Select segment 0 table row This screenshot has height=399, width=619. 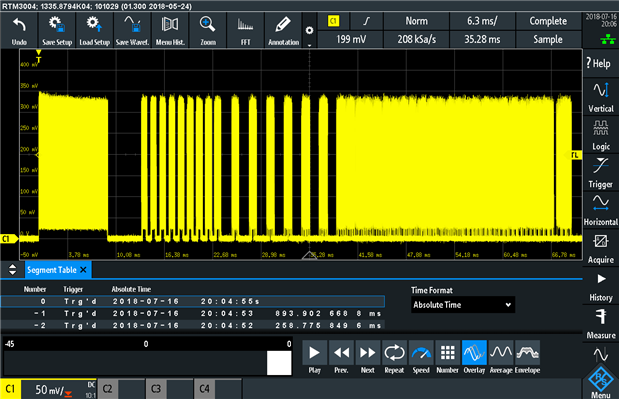(x=193, y=302)
